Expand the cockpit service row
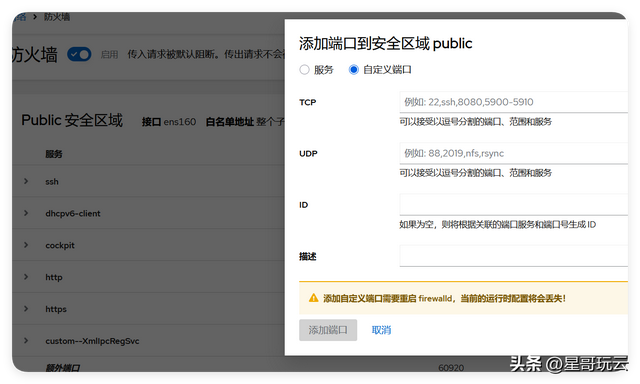Viewport: 640px width, 384px height. coord(26,245)
